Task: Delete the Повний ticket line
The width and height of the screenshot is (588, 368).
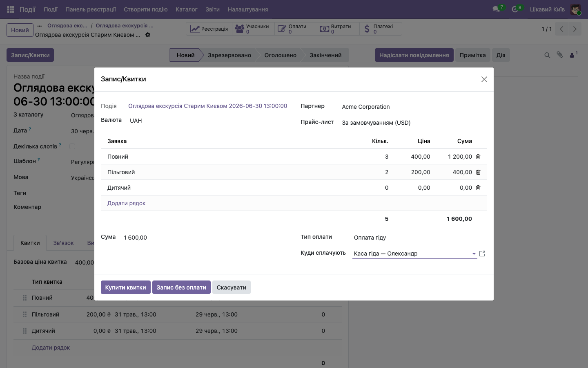Action: [478, 157]
